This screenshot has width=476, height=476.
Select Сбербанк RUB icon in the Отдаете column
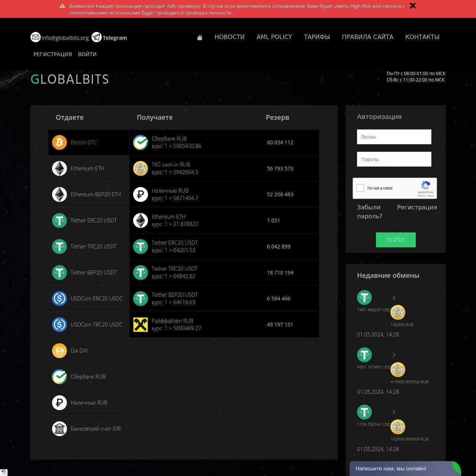[x=59, y=377]
